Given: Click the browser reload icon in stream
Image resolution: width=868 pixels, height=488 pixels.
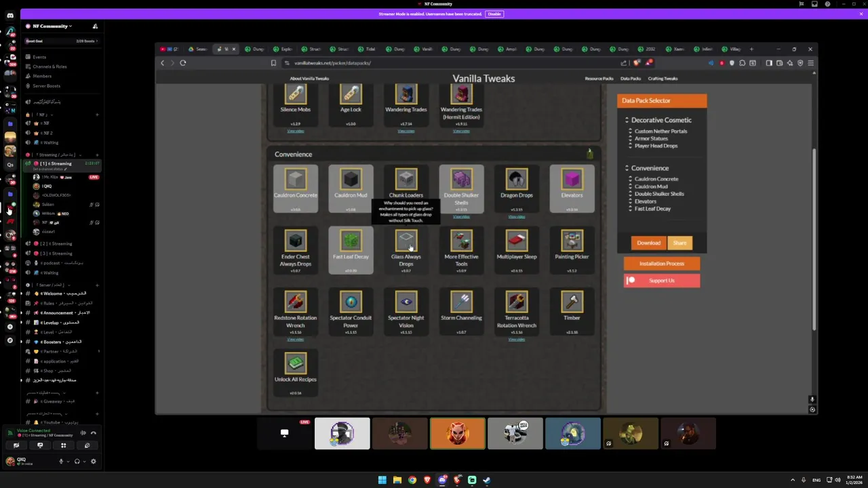Looking at the screenshot, I should (183, 62).
